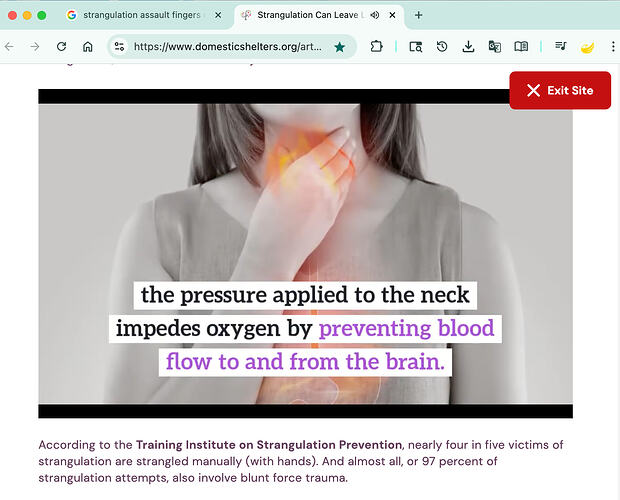Open the extensions puzzle icon
This screenshot has width=620, height=500.
click(x=377, y=47)
